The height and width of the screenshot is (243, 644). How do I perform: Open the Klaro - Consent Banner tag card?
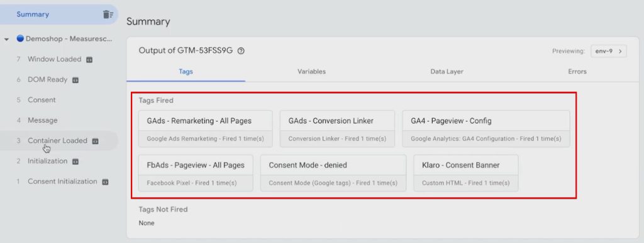(x=466, y=173)
